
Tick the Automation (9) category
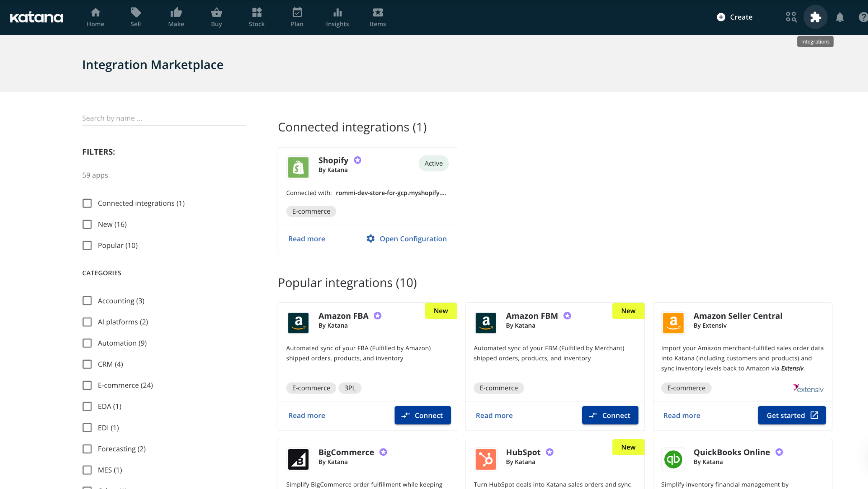[x=87, y=343]
